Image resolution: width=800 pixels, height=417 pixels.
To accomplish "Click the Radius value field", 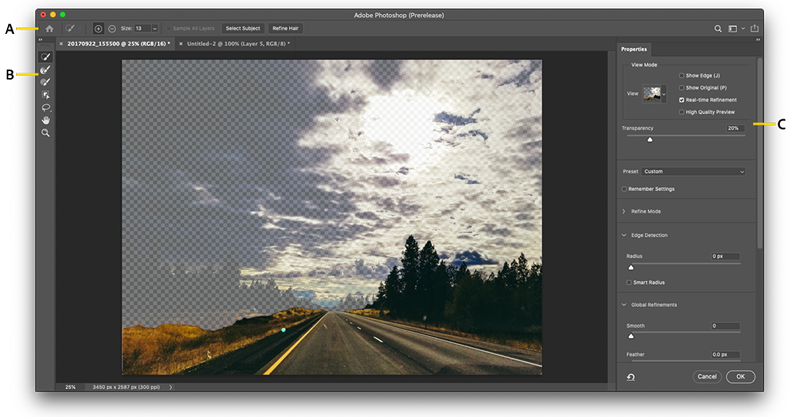I will click(x=726, y=256).
